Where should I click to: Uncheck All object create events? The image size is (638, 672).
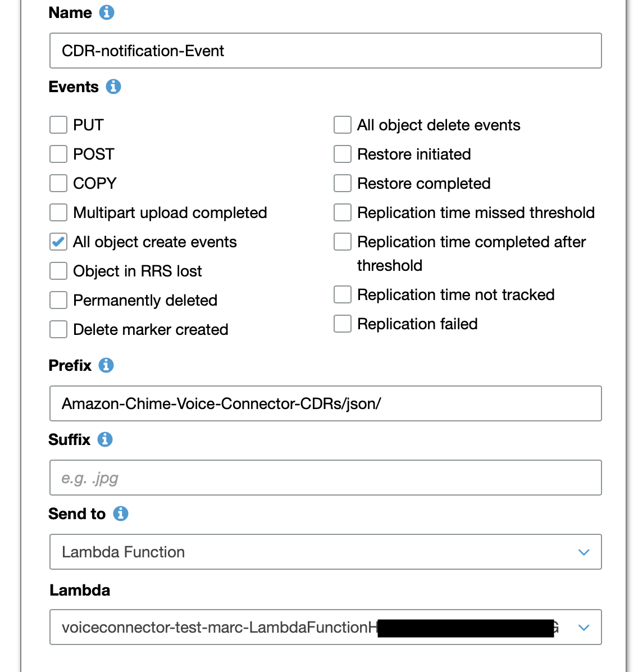[x=58, y=242]
